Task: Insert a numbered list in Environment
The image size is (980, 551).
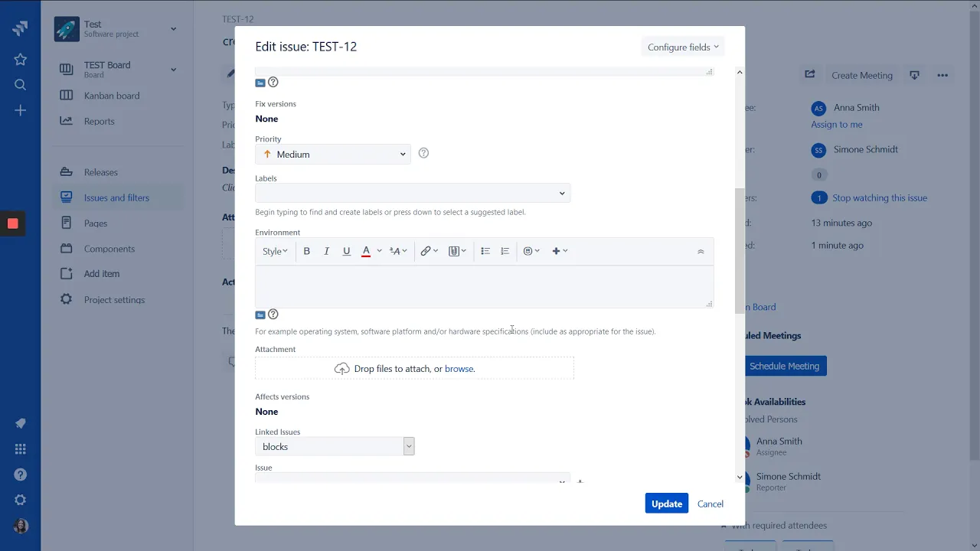Action: tap(505, 251)
